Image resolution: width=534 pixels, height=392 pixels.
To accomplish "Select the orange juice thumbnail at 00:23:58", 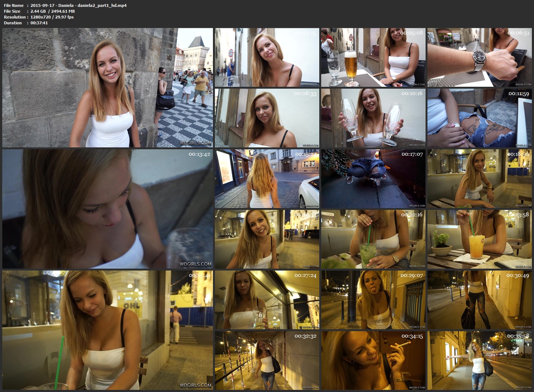I will pos(479,239).
